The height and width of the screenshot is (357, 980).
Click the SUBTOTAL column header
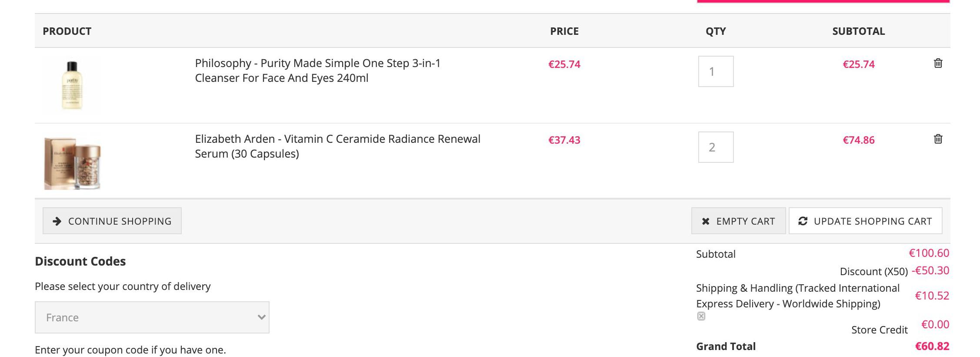(858, 31)
